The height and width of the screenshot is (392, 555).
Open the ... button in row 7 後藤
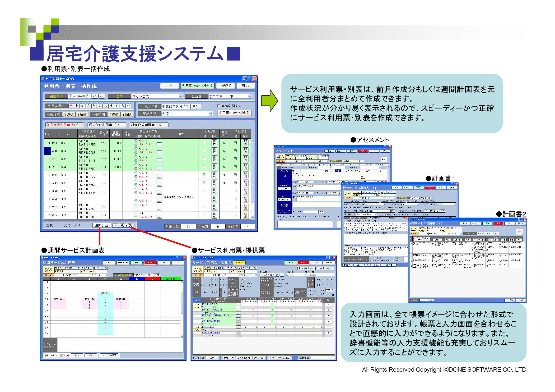[x=159, y=193]
